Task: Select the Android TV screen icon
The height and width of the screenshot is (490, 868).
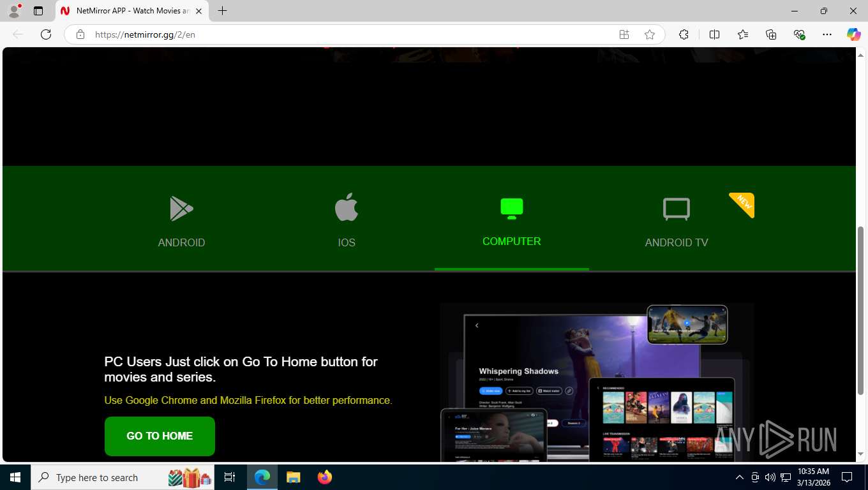Action: pos(677,209)
